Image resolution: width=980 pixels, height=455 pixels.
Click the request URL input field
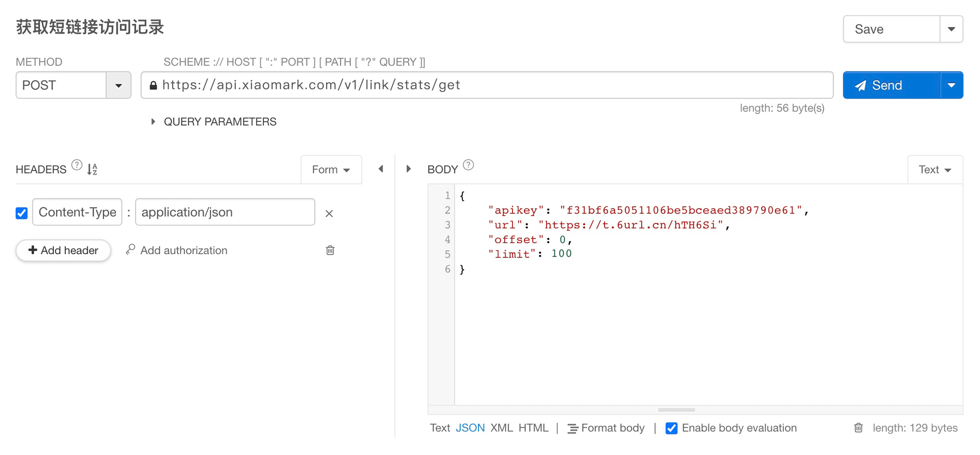493,85
